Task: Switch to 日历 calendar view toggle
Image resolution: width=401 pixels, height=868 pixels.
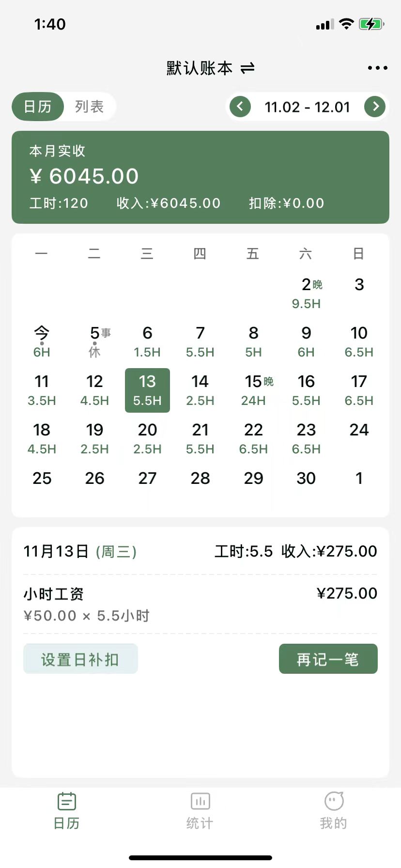Action: coord(38,107)
